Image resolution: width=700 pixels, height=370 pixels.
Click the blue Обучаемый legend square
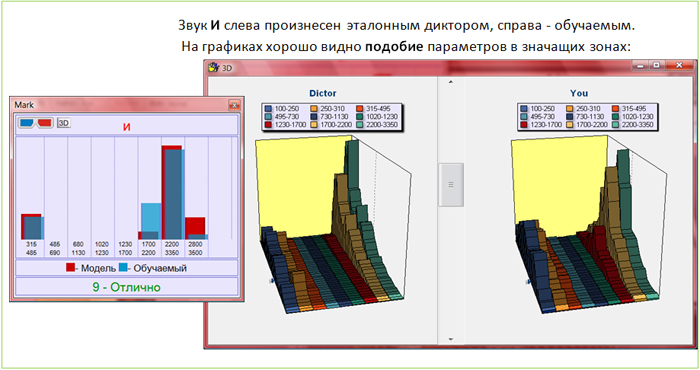(123, 267)
